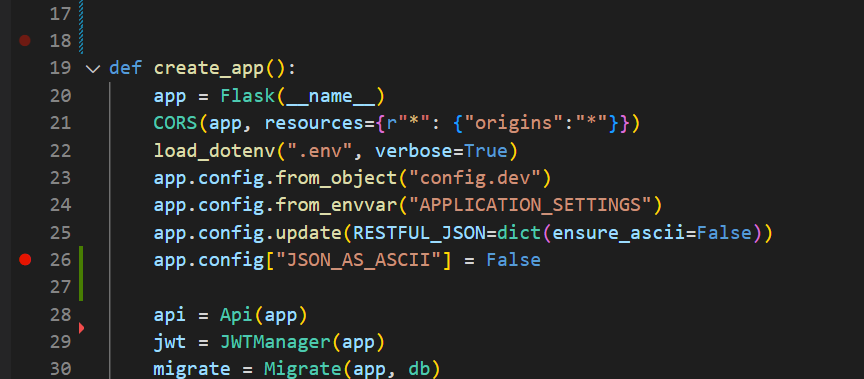The width and height of the screenshot is (864, 379).
Task: Collapse the create_app function fold arrow
Action: pyautogui.click(x=93, y=69)
